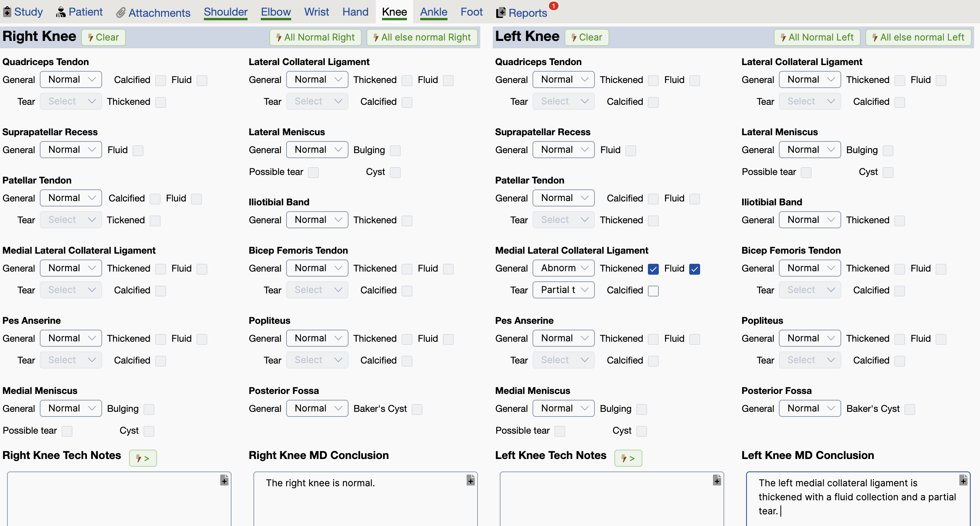Click expand icon in Left Knee Tech Notes box
980x526 pixels.
(717, 480)
